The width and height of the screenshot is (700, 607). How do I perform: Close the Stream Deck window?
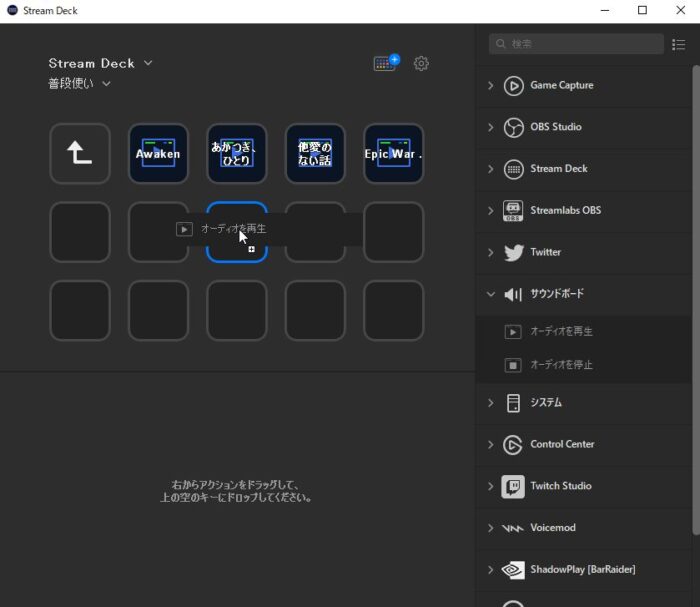click(x=680, y=10)
